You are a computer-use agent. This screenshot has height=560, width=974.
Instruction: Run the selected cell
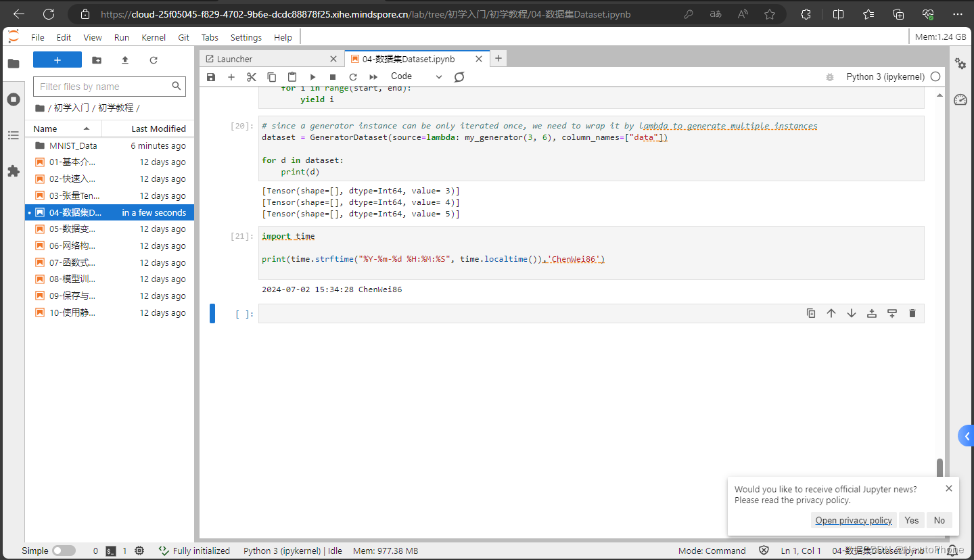(312, 77)
